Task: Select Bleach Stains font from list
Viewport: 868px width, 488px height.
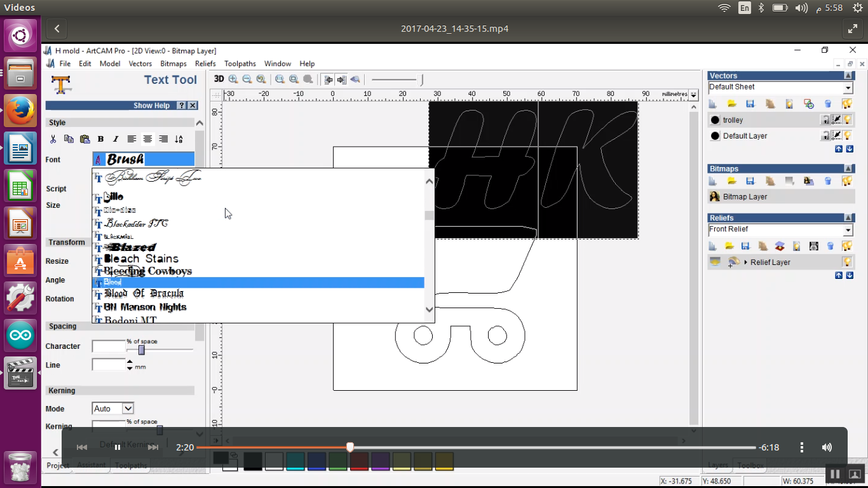Action: (x=141, y=259)
